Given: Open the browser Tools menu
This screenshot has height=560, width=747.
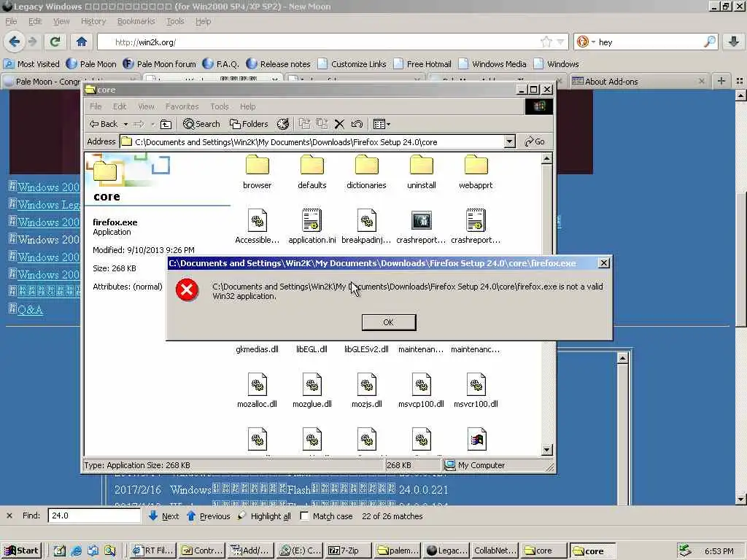Looking at the screenshot, I should pos(175,21).
